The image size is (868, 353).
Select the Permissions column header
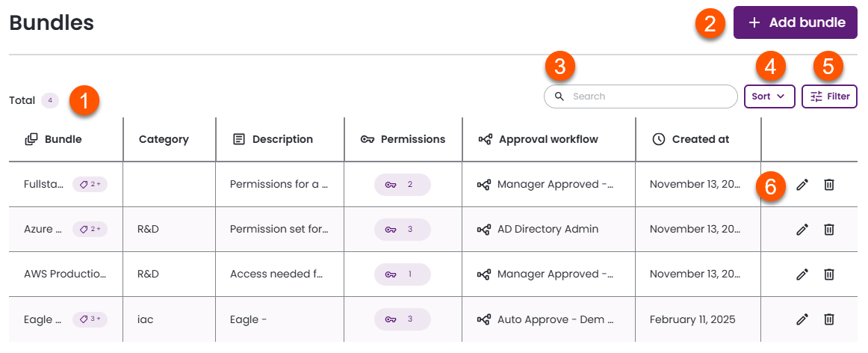[412, 139]
